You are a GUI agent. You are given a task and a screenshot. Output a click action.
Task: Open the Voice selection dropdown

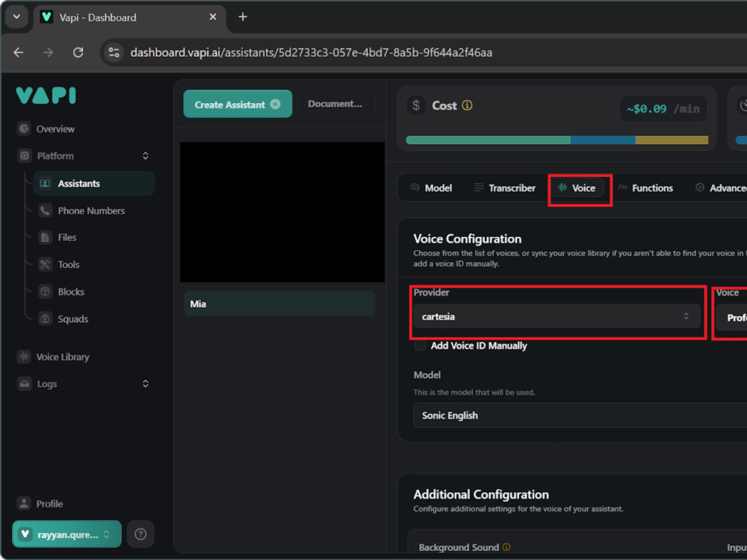[x=731, y=317]
